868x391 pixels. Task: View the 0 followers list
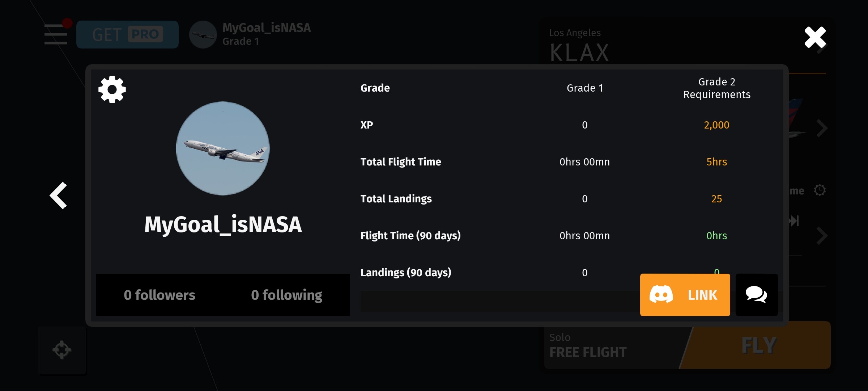[159, 295]
